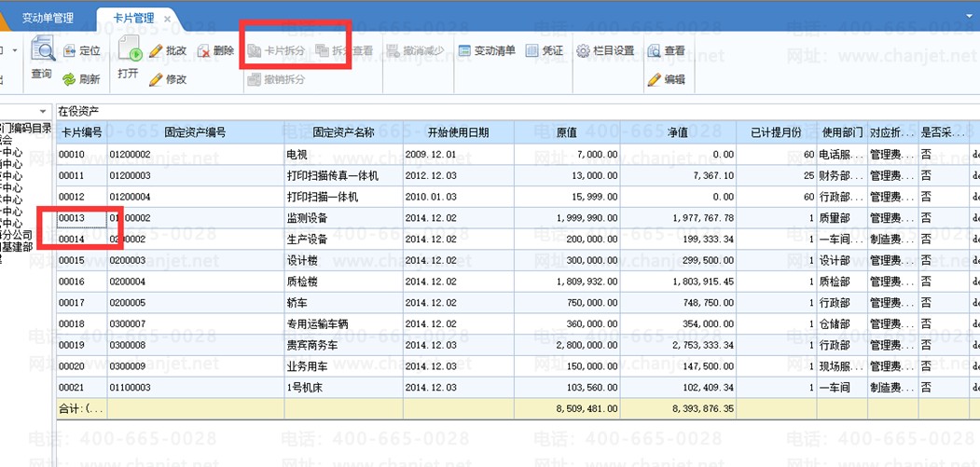Select card number 00021 cell
980x467 pixels.
82,388
